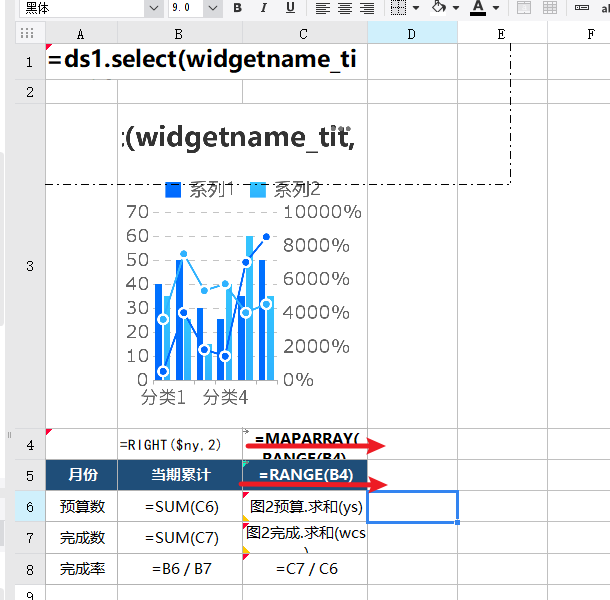The height and width of the screenshot is (600, 610).
Task: Click the cell border icon
Action: click(398, 7)
